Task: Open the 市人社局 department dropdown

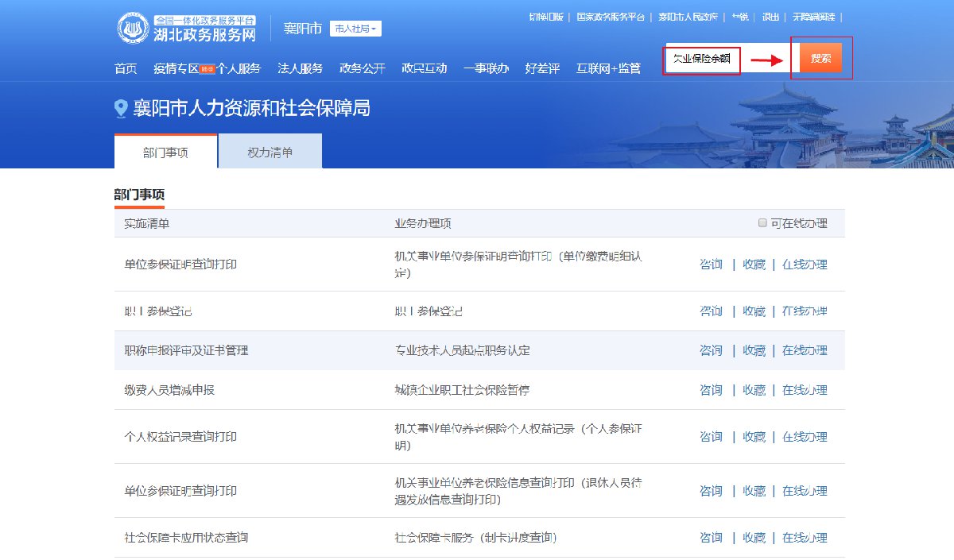Action: [x=355, y=29]
